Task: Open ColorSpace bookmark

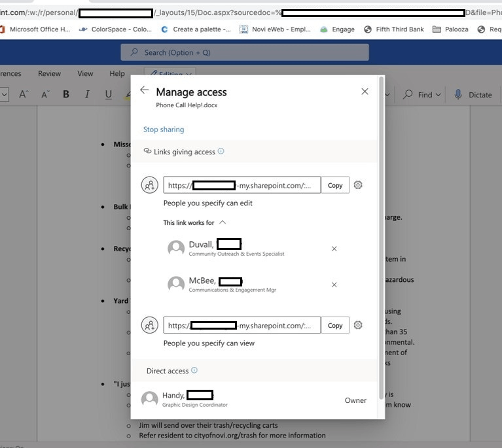Action: pyautogui.click(x=116, y=29)
